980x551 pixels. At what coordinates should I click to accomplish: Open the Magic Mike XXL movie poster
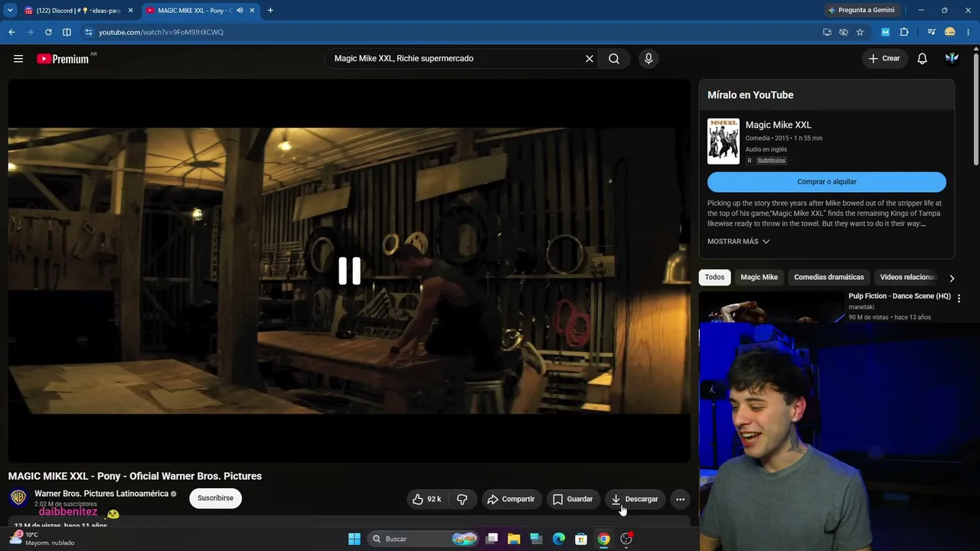pos(724,142)
